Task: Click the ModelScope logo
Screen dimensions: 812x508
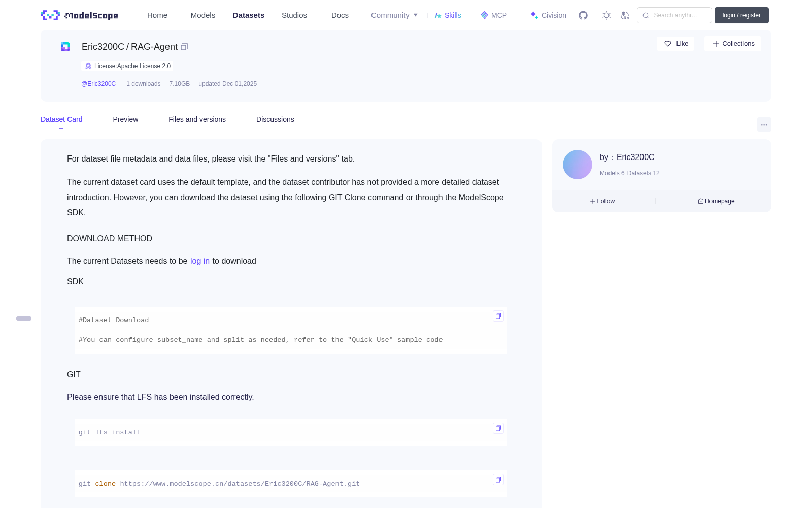Action: pos(80,15)
